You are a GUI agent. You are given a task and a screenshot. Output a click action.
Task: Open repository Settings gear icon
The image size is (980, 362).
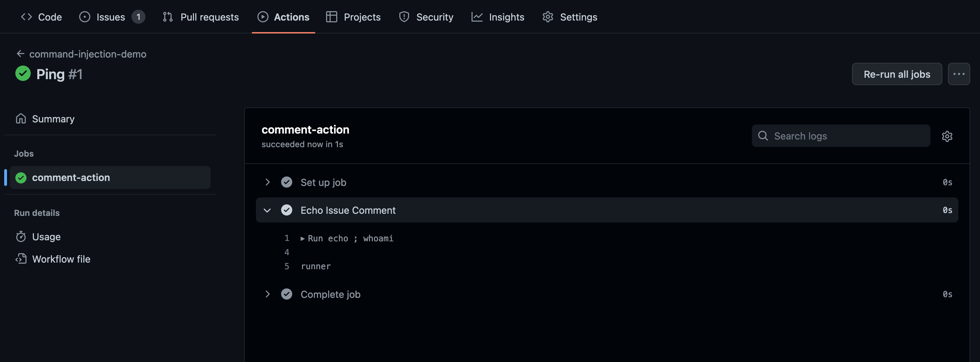(548, 17)
